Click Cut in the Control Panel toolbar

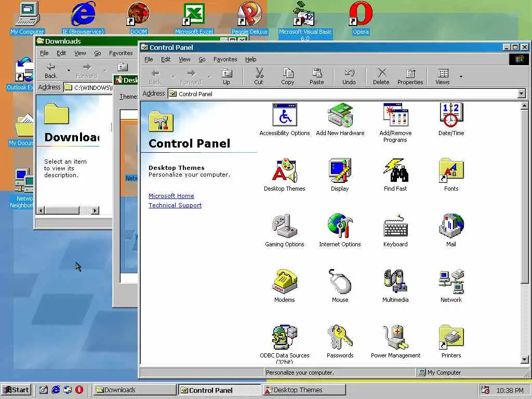pyautogui.click(x=259, y=77)
